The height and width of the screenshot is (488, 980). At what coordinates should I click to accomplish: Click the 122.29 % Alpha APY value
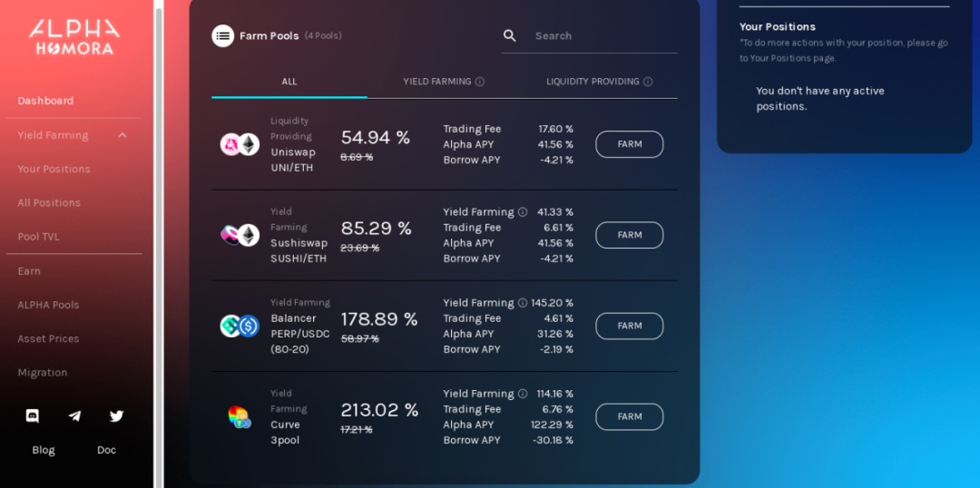tap(553, 425)
